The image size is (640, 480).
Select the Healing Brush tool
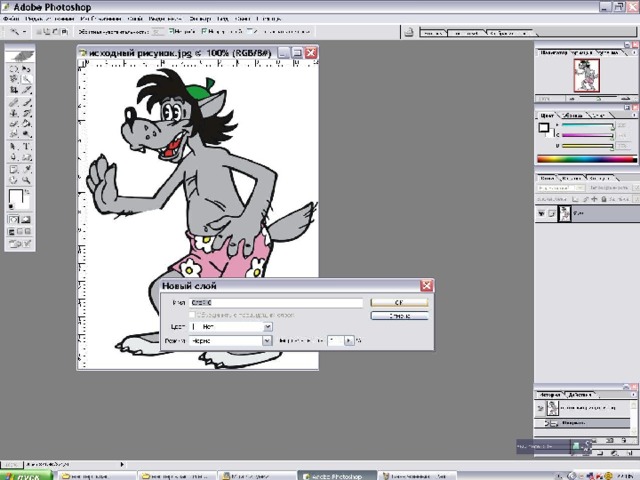[14, 102]
